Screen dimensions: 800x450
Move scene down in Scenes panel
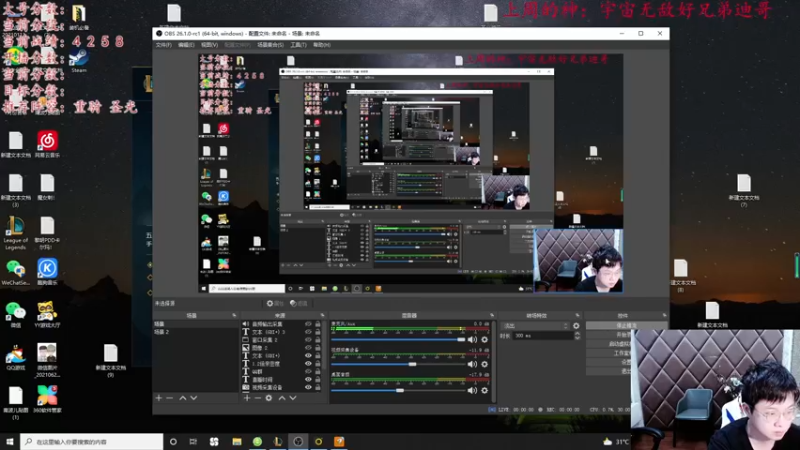(194, 398)
